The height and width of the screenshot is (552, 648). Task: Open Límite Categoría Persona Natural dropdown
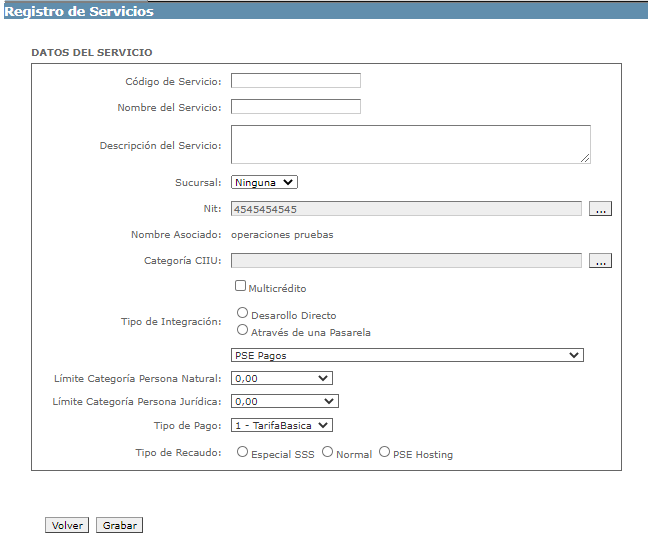282,378
